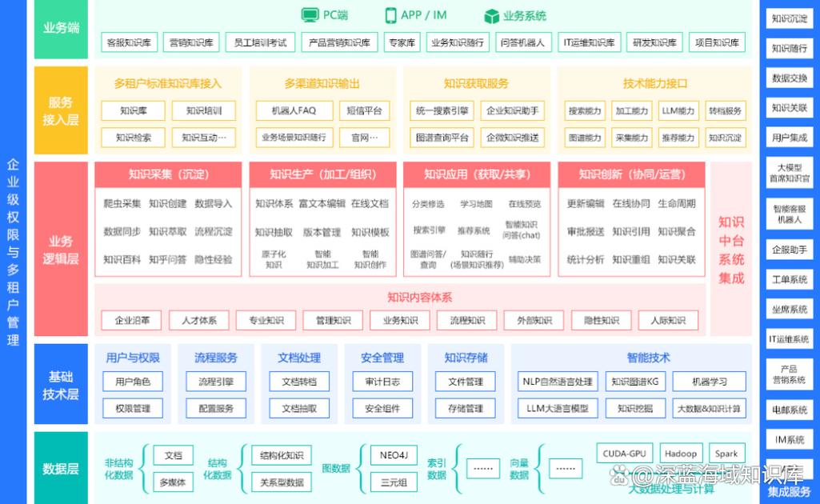
Task: Click 工单系统 in the right sidebar
Action: [x=789, y=280]
